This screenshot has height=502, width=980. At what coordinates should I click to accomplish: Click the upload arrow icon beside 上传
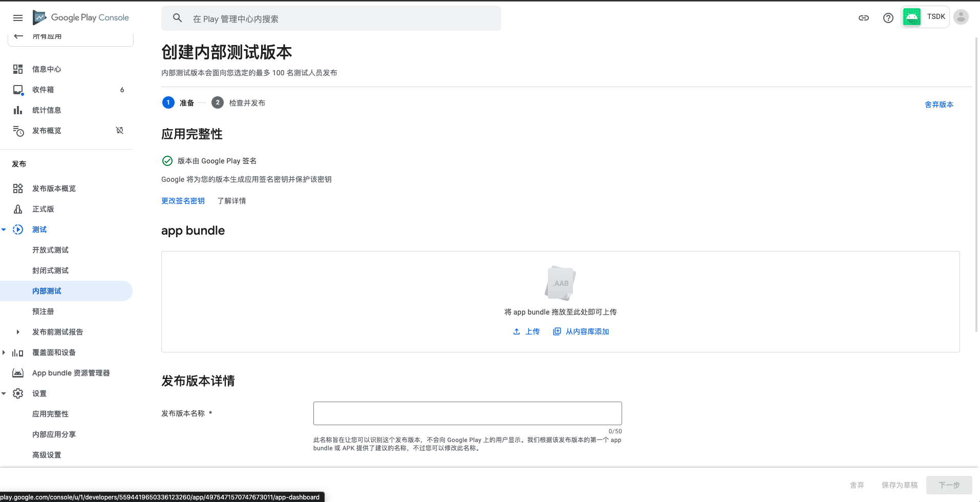point(517,331)
